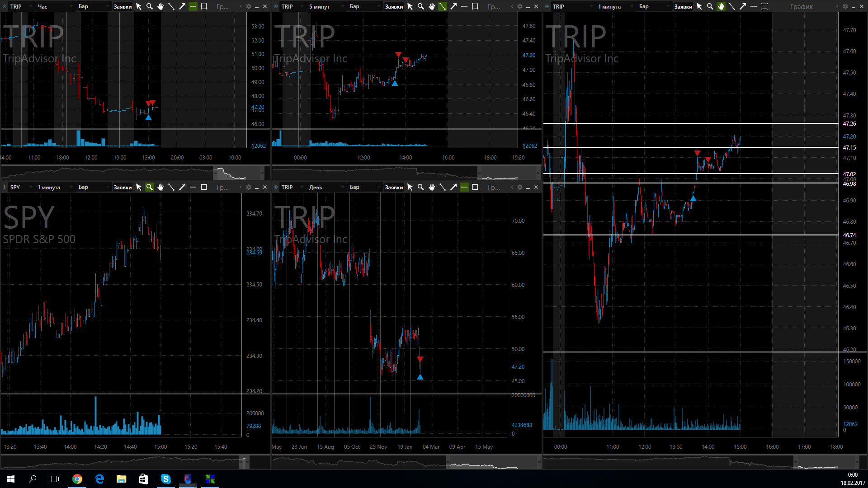This screenshot has width=868, height=488.
Task: Select rectangle tool in TRIP hourly chart
Action: 204,6
